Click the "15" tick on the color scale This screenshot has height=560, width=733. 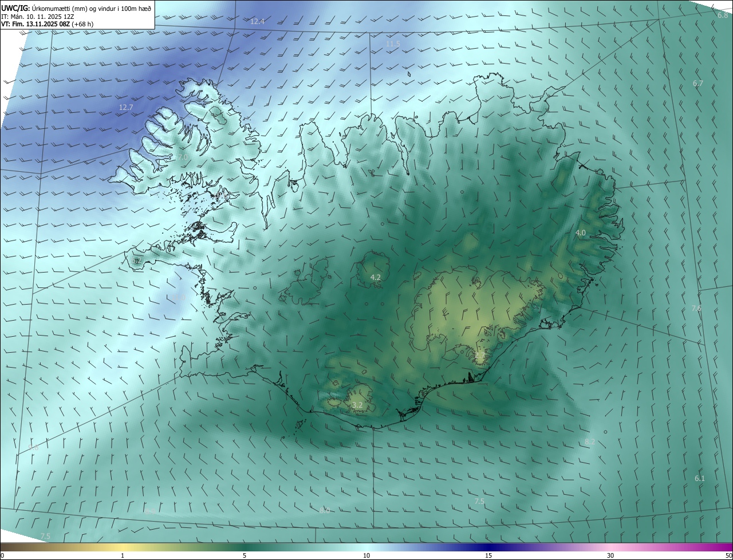(x=488, y=555)
